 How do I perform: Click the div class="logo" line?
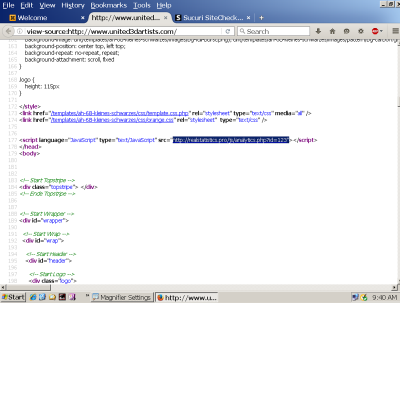tap(53, 281)
